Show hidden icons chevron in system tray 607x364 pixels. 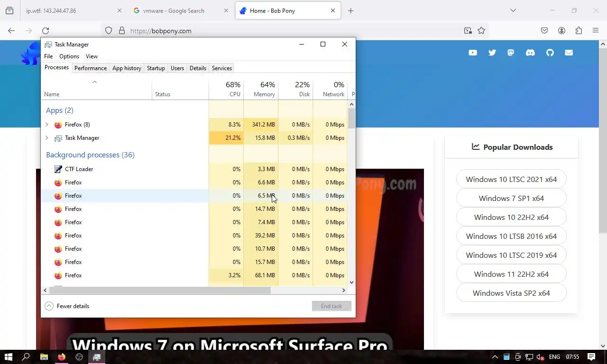tap(495, 357)
